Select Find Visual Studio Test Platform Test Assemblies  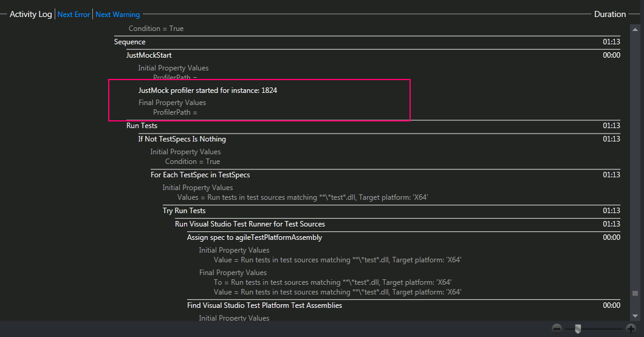click(x=264, y=305)
